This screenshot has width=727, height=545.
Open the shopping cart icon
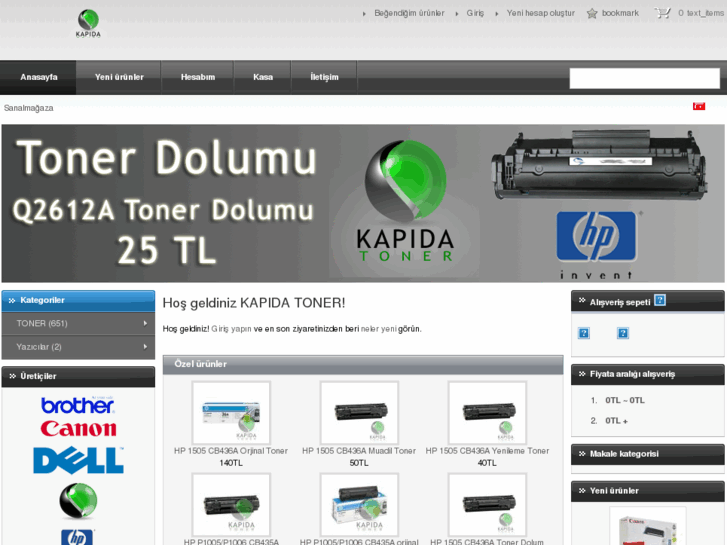point(663,13)
